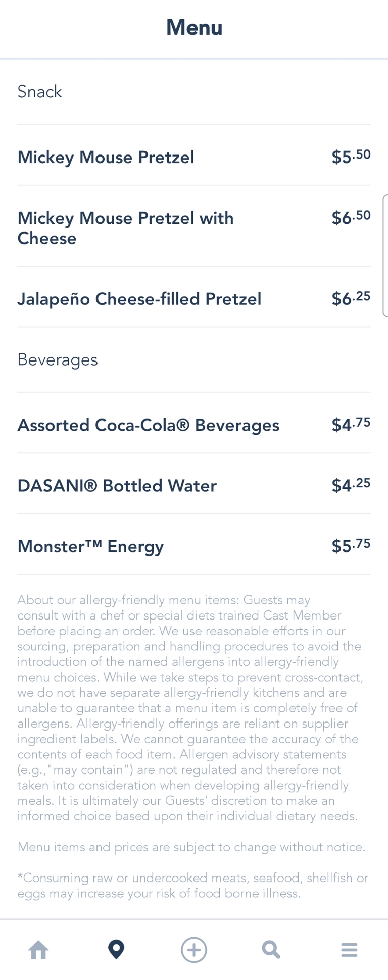Tap the $4.75 Coca-Cola price
The width and height of the screenshot is (388, 980).
351,425
